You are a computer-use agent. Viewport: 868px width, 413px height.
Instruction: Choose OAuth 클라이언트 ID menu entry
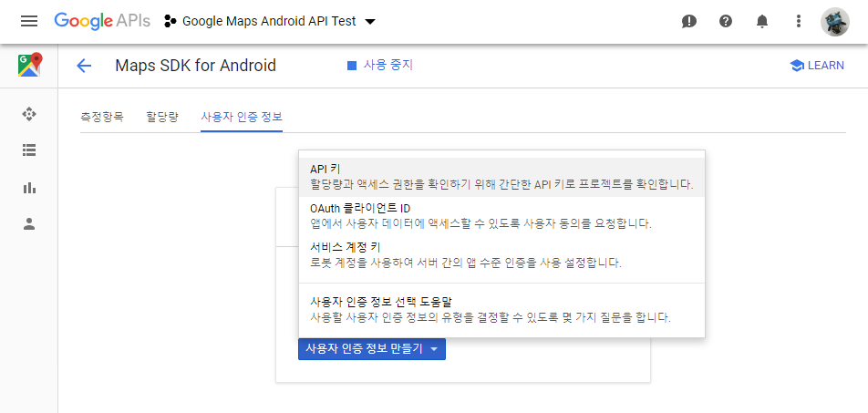[x=501, y=216]
